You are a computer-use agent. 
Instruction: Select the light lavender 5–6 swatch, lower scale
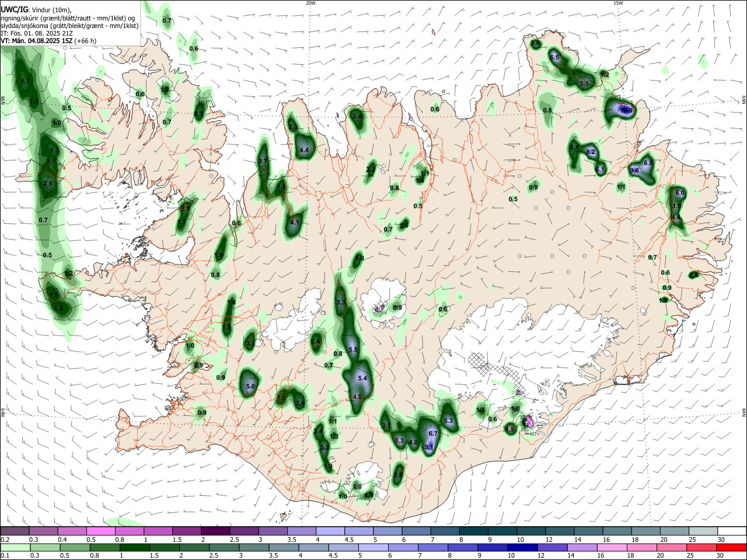[373, 547]
